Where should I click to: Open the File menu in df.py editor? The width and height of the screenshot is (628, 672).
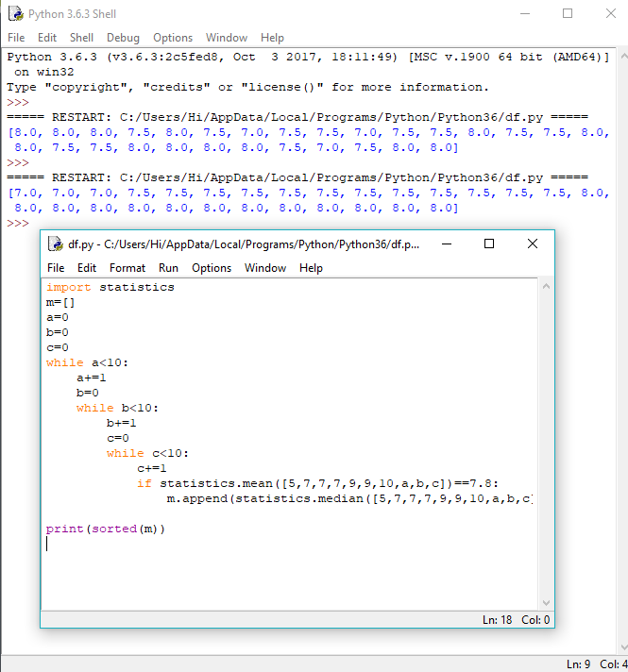coord(56,268)
